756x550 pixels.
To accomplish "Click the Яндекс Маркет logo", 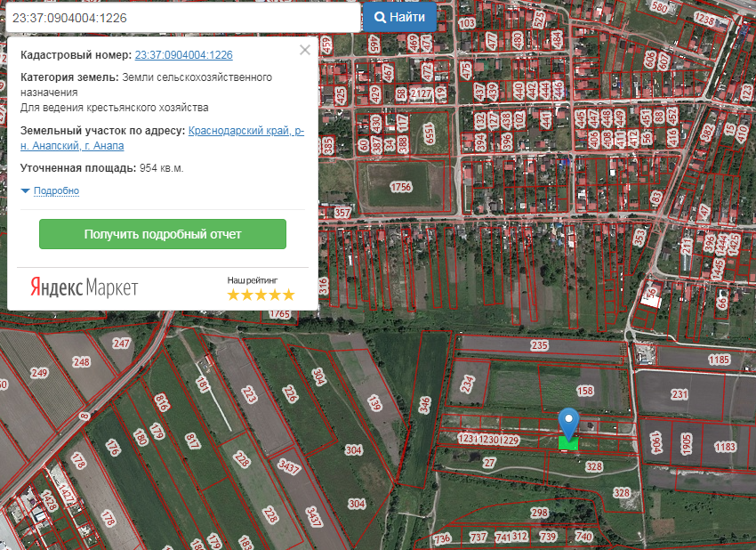I will point(84,287).
